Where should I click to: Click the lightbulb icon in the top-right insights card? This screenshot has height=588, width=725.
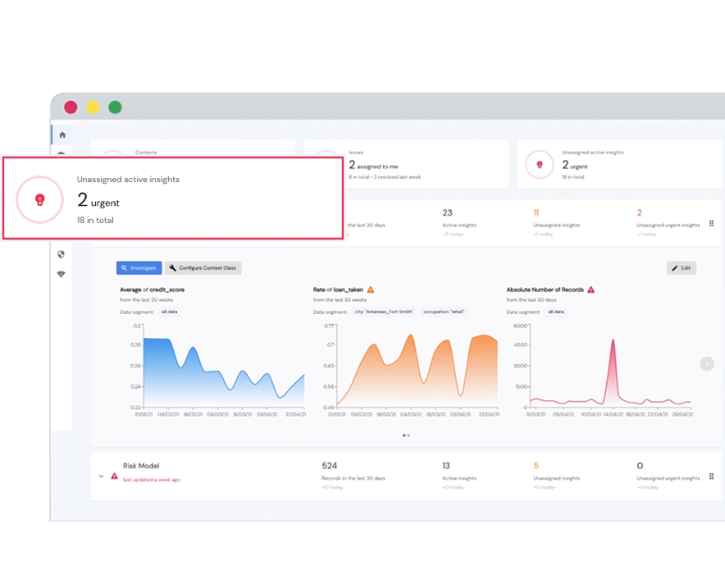[x=539, y=165]
